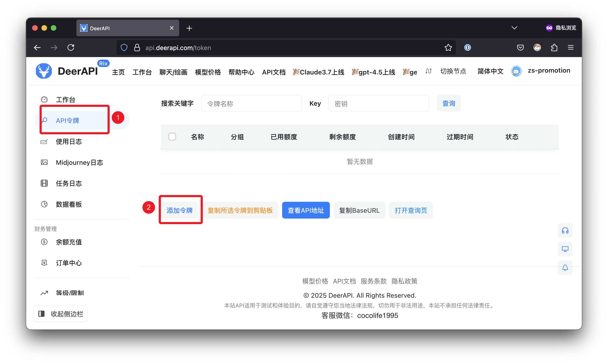Expand the list all tabs chevron
Image resolution: width=608 pixels, height=364 pixels.
pos(514,28)
